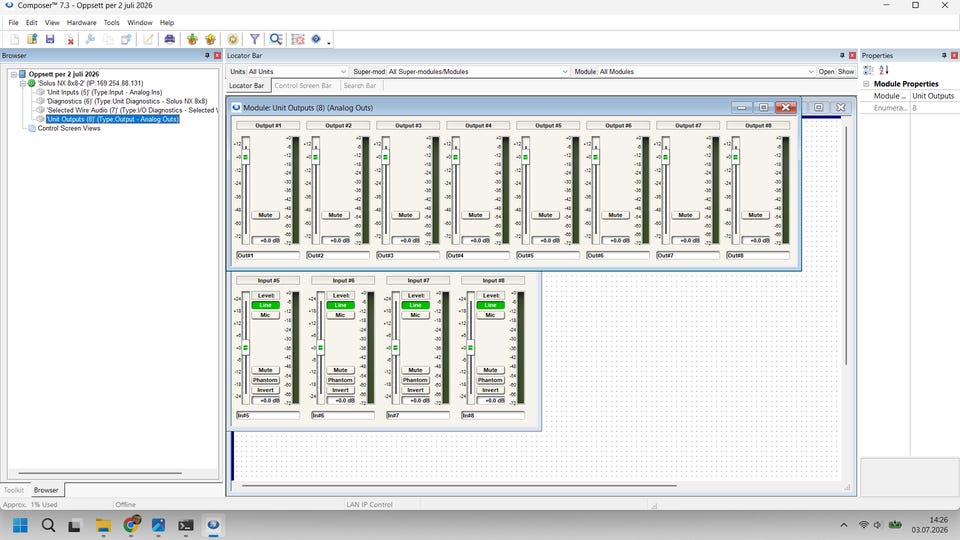
Task: Click the printer icon in toolbar
Action: (170, 39)
